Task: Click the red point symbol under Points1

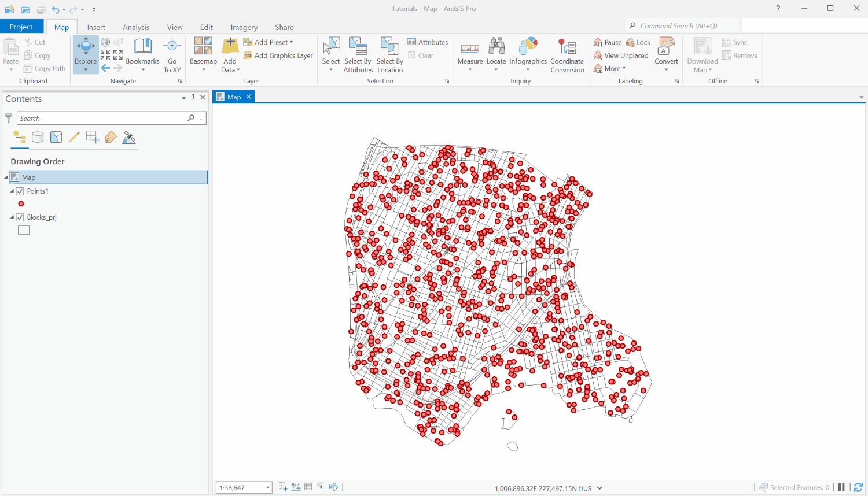Action: click(21, 203)
